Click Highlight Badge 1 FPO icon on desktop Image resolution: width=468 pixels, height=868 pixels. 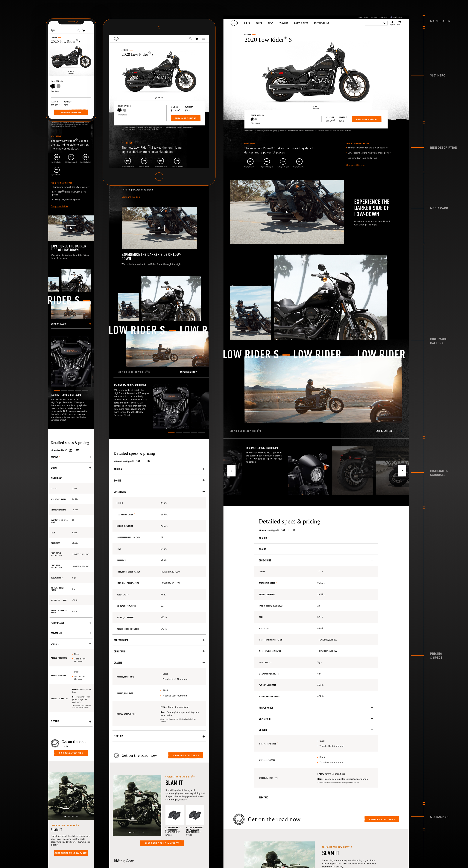point(250,161)
